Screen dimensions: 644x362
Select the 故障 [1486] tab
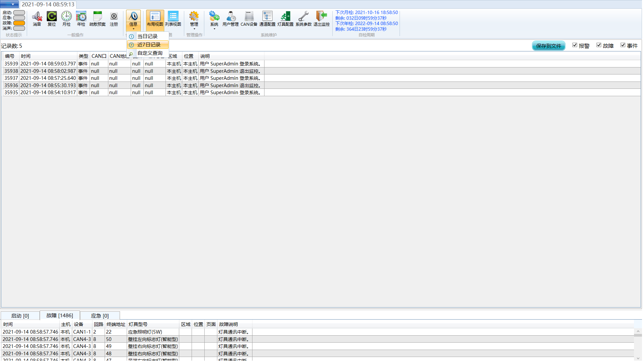[x=59, y=315]
